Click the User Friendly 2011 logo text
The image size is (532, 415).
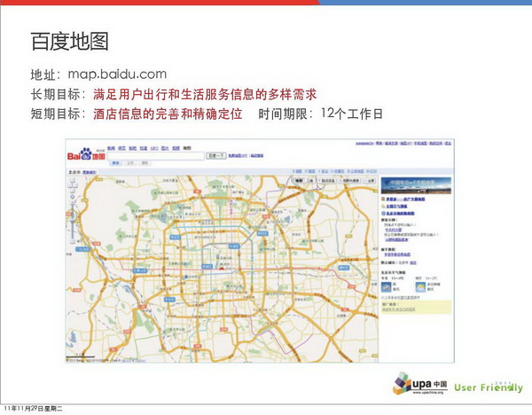(x=489, y=388)
